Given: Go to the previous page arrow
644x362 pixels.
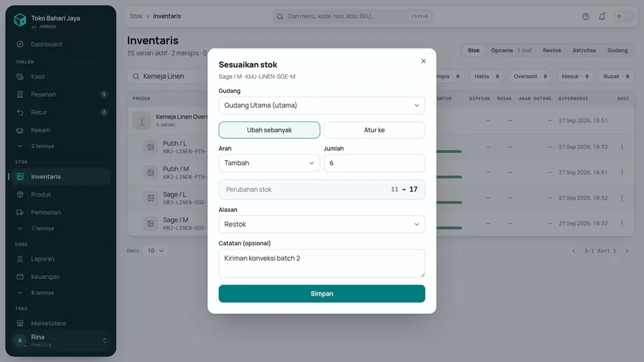Looking at the screenshot, I should [x=574, y=251].
